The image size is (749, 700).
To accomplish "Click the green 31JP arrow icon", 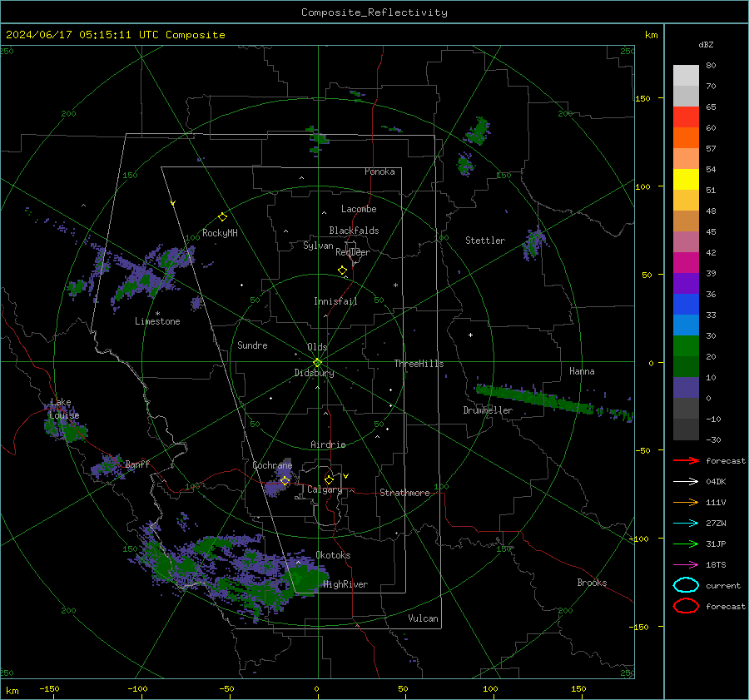I will pos(686,544).
